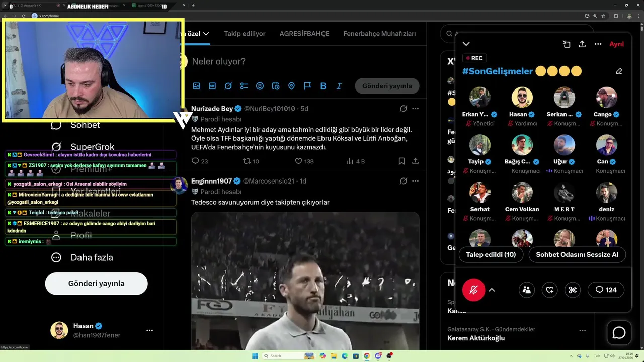
Task: Open more options on Nurizade Bey's post
Action: click(415, 109)
